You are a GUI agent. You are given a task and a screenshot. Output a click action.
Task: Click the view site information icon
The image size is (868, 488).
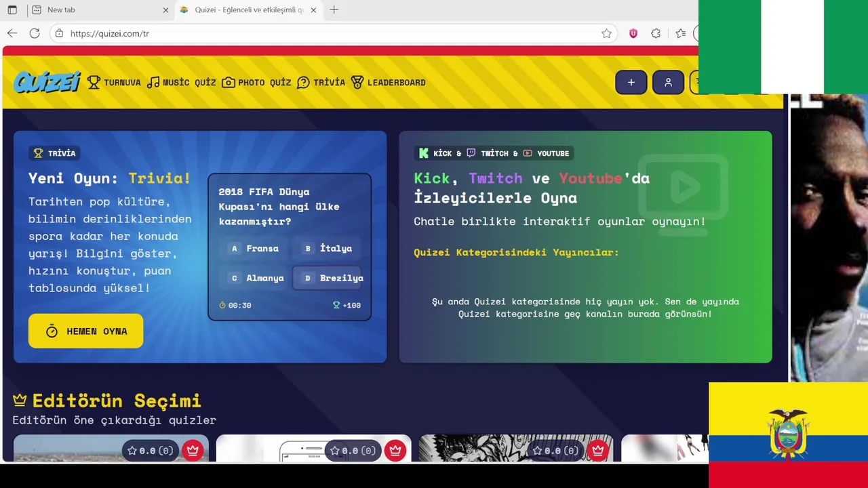pos(59,33)
